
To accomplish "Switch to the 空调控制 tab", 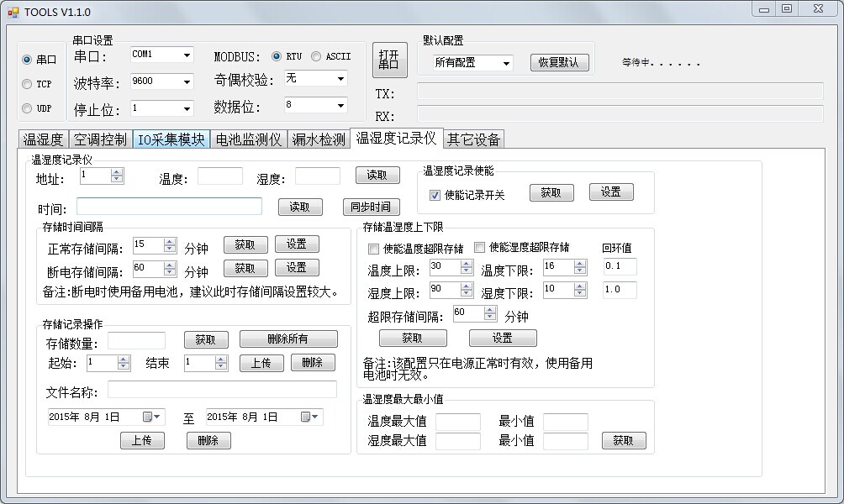I will click(x=100, y=139).
